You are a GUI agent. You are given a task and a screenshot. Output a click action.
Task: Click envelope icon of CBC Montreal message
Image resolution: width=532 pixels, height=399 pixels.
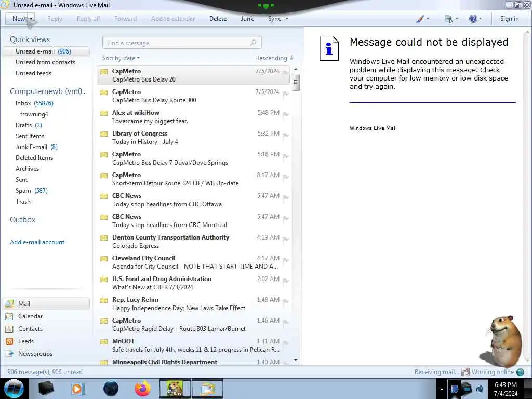pyautogui.click(x=104, y=217)
